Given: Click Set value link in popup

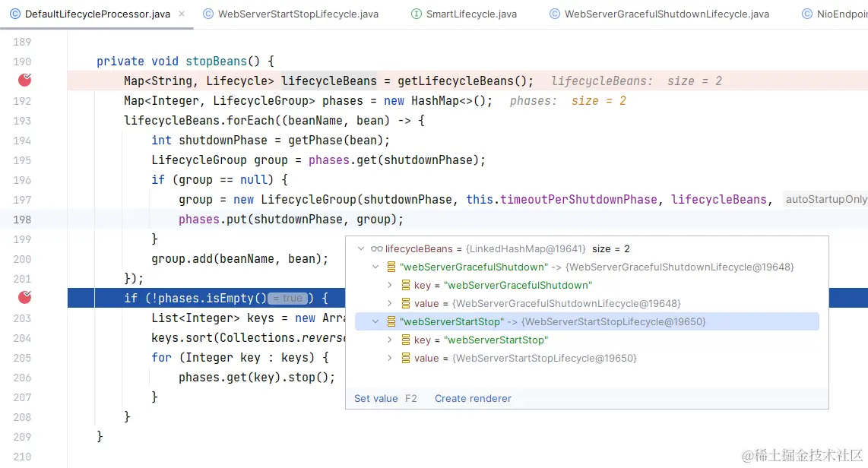Looking at the screenshot, I should 376,398.
